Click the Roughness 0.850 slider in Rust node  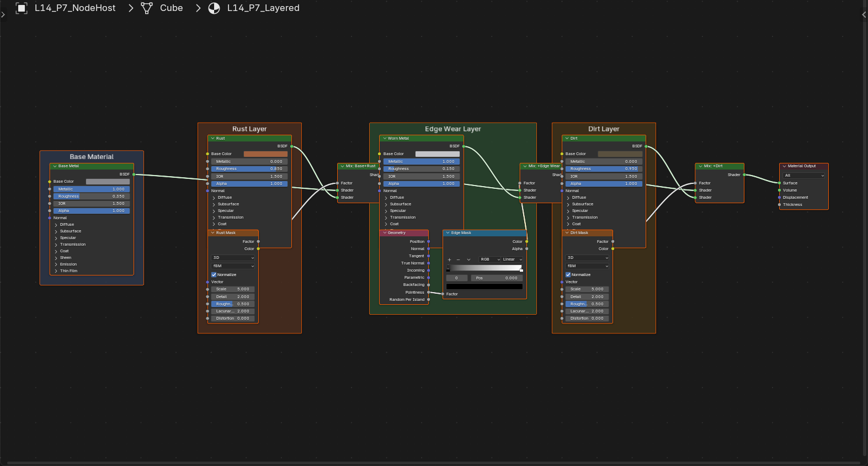[249, 169]
